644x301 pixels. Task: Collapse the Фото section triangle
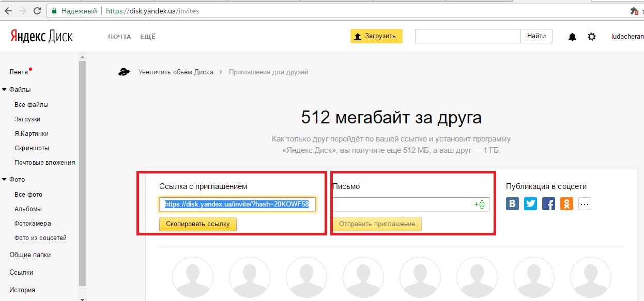click(x=4, y=179)
